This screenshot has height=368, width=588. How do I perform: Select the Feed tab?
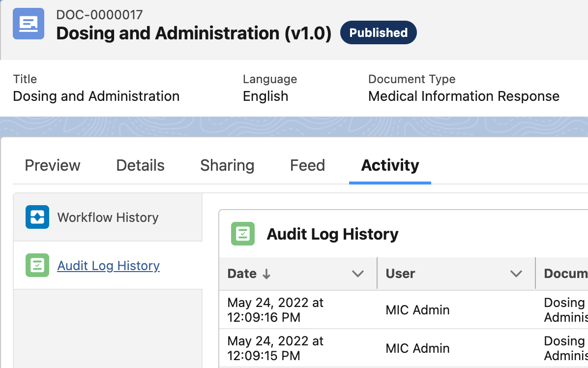pos(307,165)
